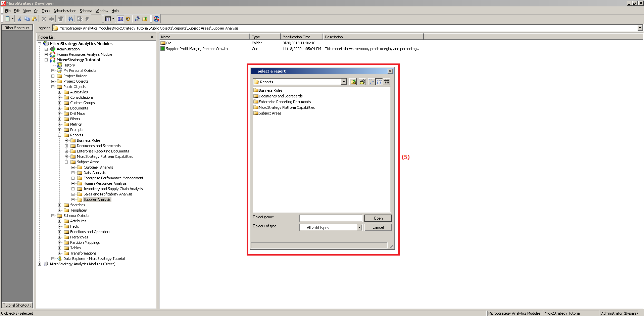The image size is (644, 316).
Task: Open the Objects of type dropdown
Action: 359,227
